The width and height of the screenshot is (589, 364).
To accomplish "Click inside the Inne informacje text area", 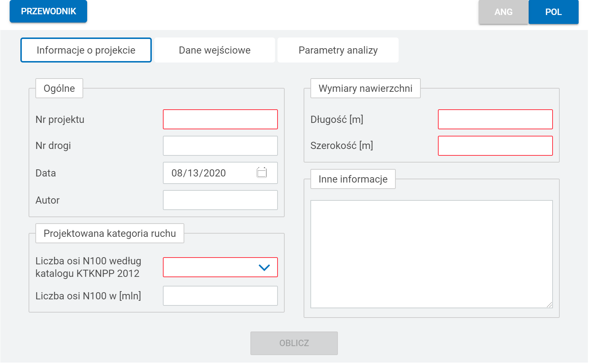I will click(x=431, y=254).
